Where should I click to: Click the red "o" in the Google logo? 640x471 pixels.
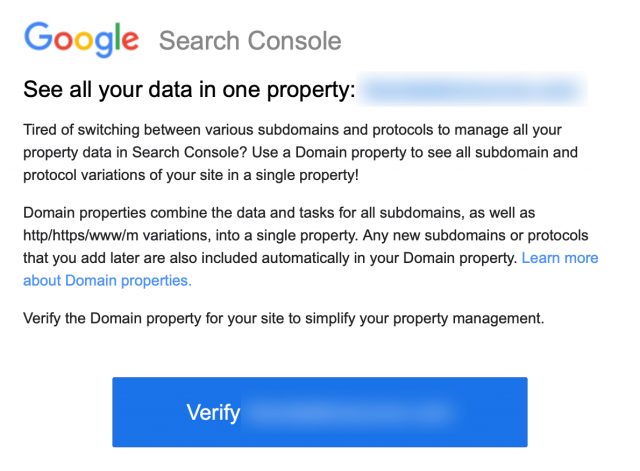[x=65, y=40]
